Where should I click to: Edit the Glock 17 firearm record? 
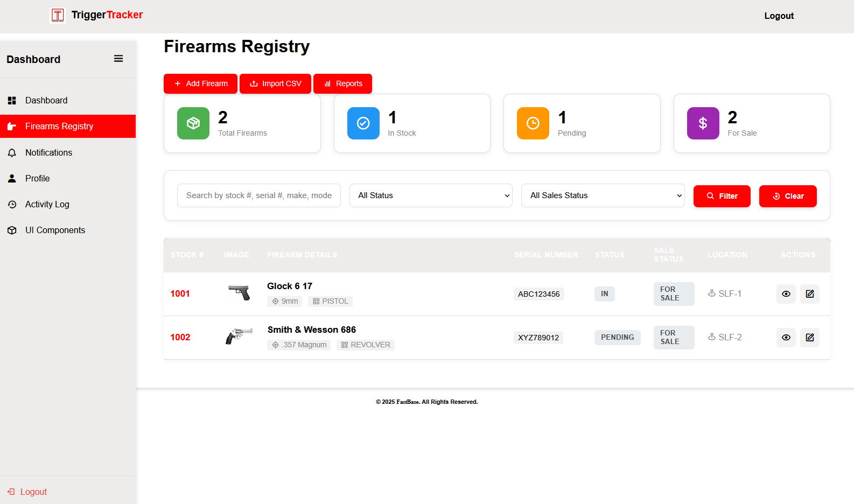[809, 294]
